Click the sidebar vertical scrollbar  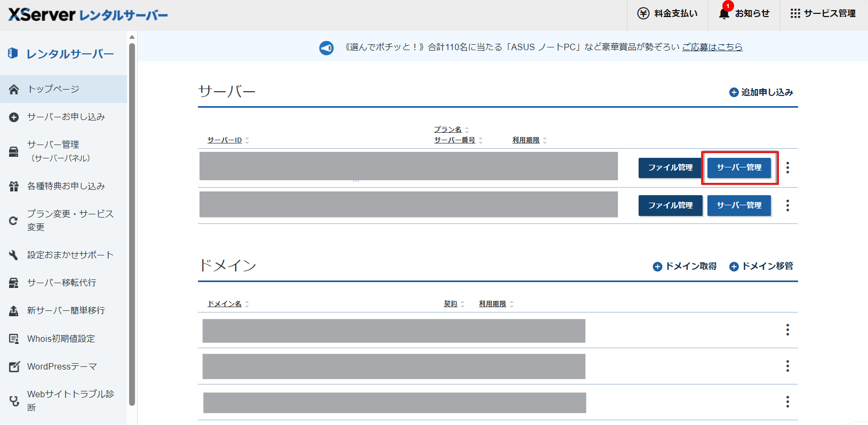pos(132,224)
